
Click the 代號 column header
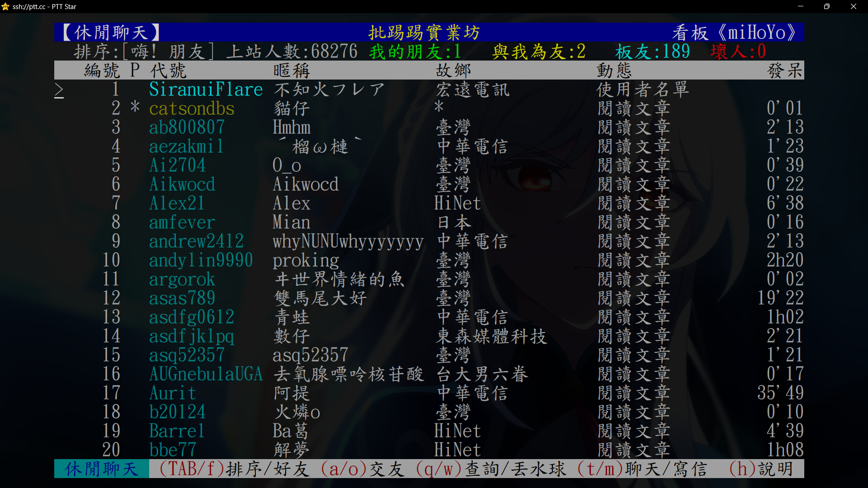click(168, 70)
